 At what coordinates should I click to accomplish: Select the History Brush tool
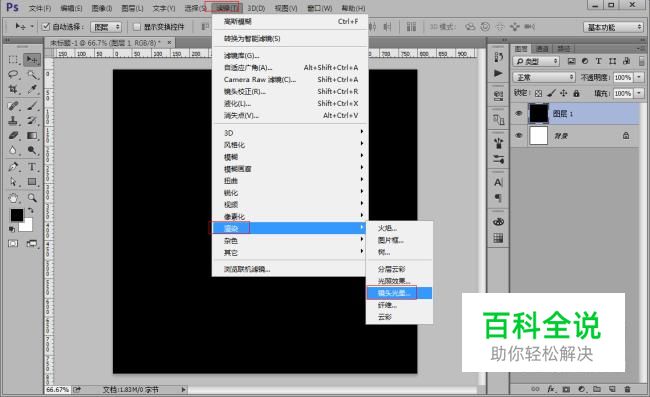[32, 121]
